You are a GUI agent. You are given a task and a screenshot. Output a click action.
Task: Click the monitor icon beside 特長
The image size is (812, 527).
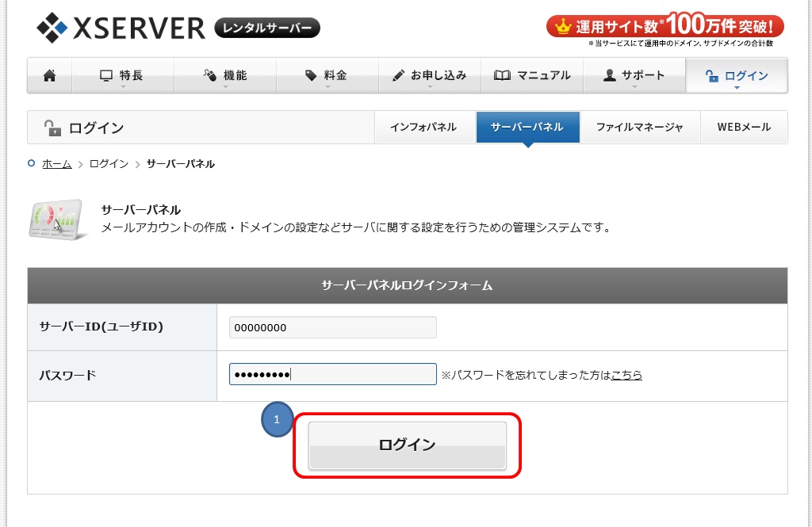[x=106, y=75]
